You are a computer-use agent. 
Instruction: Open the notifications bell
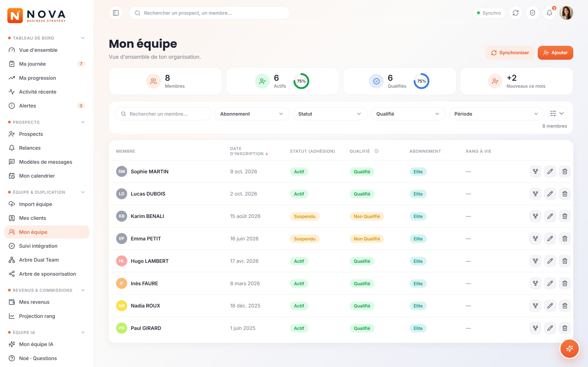549,13
